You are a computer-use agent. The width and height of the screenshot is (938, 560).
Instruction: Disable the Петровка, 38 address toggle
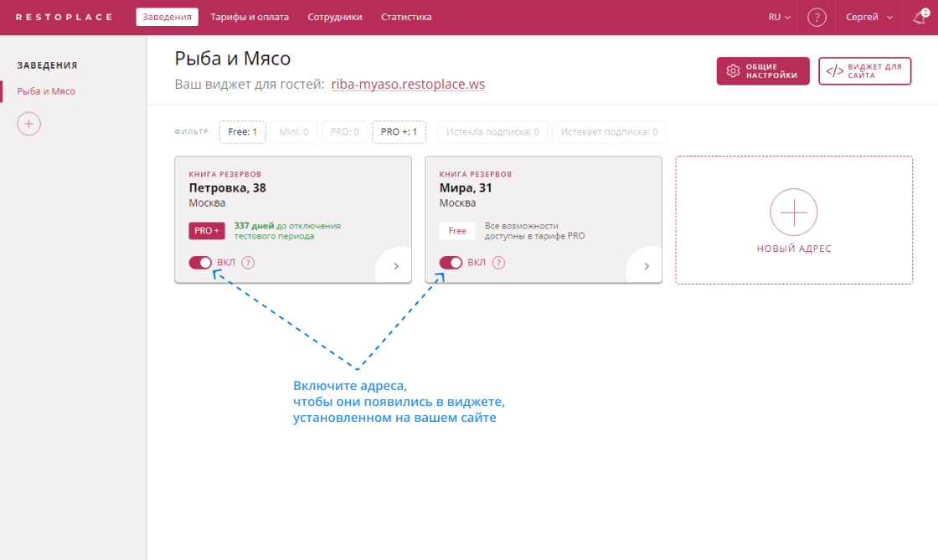coord(200,263)
